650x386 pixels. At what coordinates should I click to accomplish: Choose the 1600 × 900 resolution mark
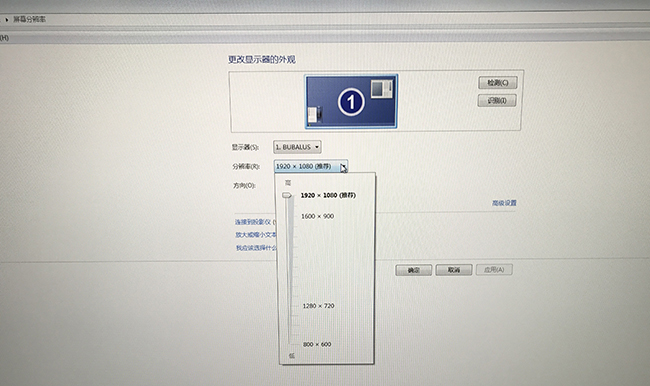pyautogui.click(x=318, y=216)
